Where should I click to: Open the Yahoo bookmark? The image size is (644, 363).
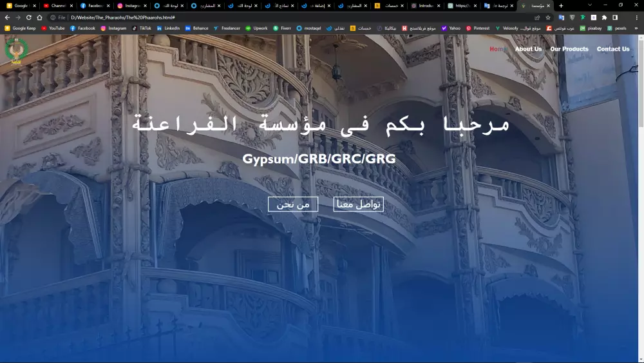(x=451, y=28)
